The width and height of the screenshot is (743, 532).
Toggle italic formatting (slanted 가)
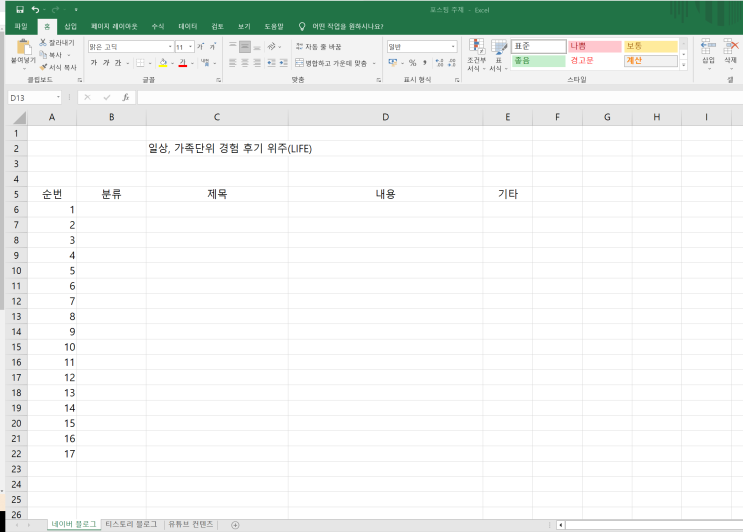click(106, 63)
